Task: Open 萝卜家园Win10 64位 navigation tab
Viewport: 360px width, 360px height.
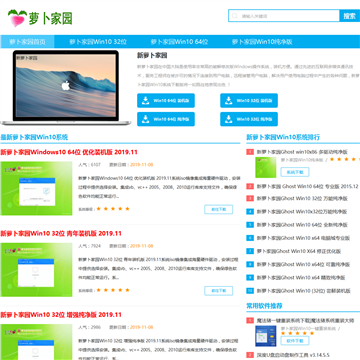Action: click(x=179, y=42)
